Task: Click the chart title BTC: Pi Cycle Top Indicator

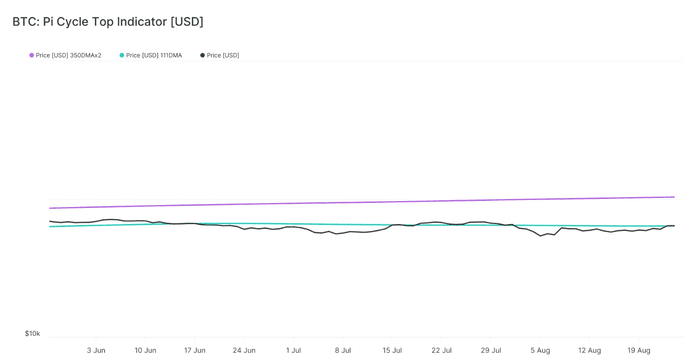Action: pos(108,21)
